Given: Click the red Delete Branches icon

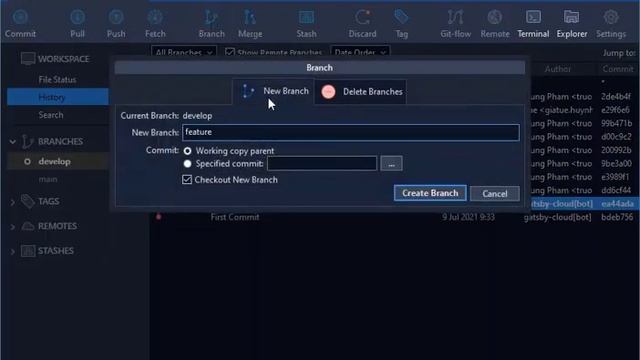Looking at the screenshot, I should [x=328, y=92].
